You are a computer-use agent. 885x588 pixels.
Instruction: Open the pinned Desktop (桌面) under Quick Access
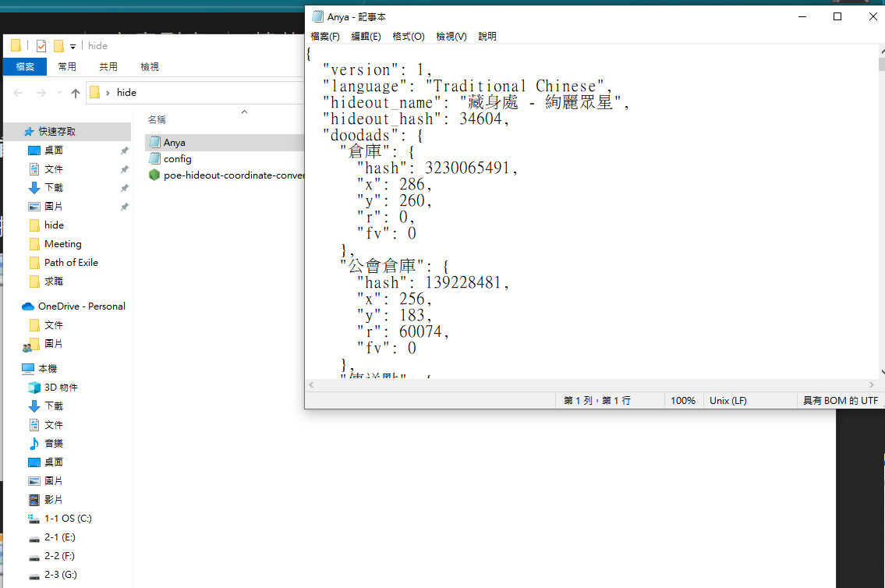coord(54,150)
